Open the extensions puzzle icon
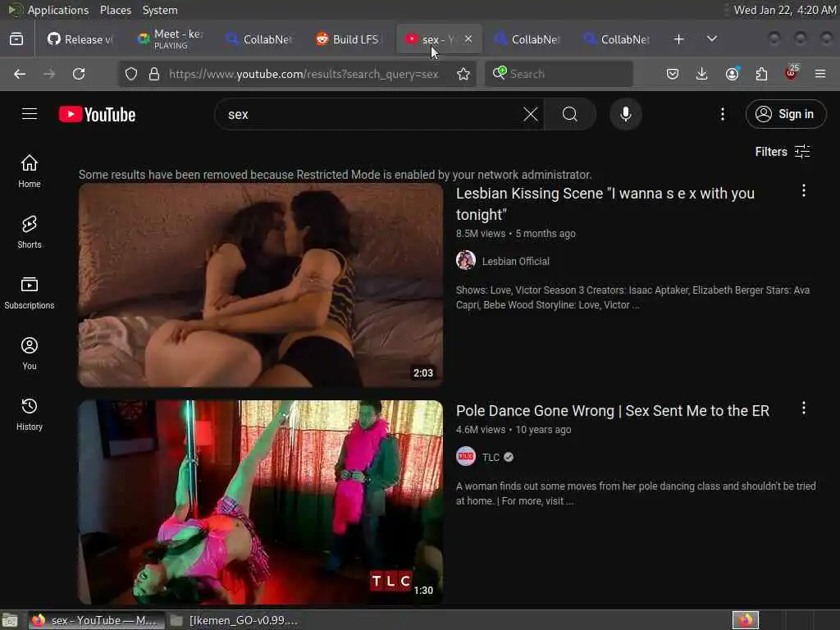The image size is (840, 630). tap(761, 74)
